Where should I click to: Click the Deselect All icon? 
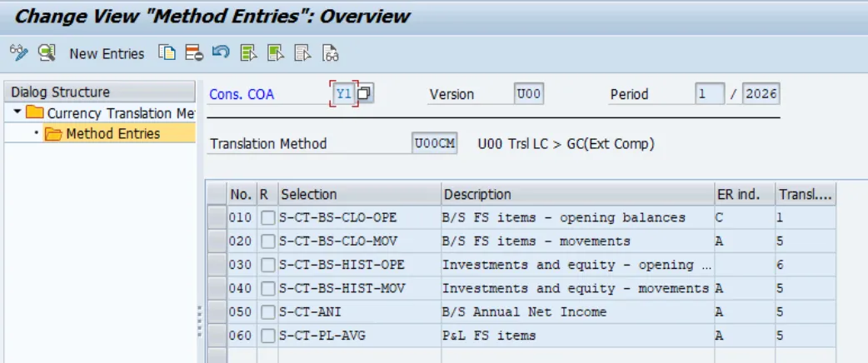click(302, 53)
